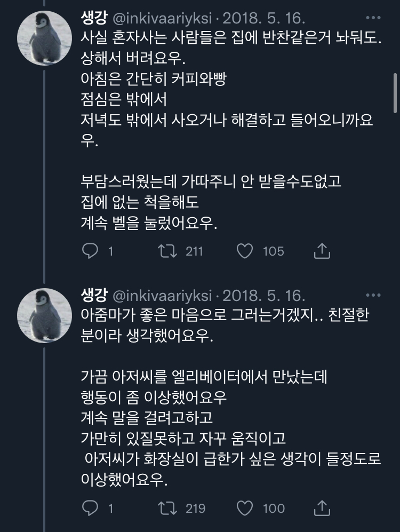The height and width of the screenshot is (532, 400).
Task: Open more options on first tweet
Action: (x=373, y=18)
